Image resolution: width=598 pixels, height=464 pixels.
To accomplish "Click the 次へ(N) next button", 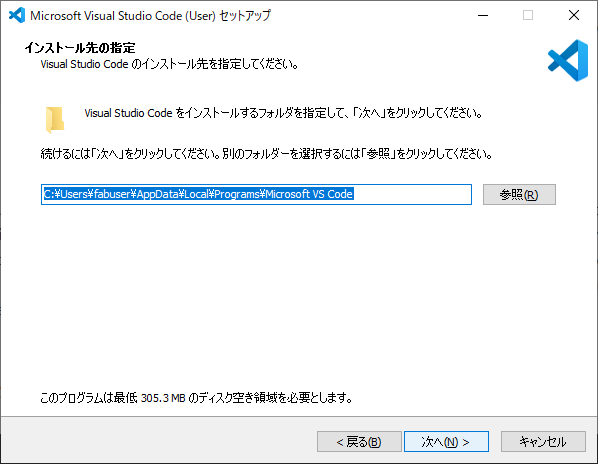I will click(x=446, y=442).
